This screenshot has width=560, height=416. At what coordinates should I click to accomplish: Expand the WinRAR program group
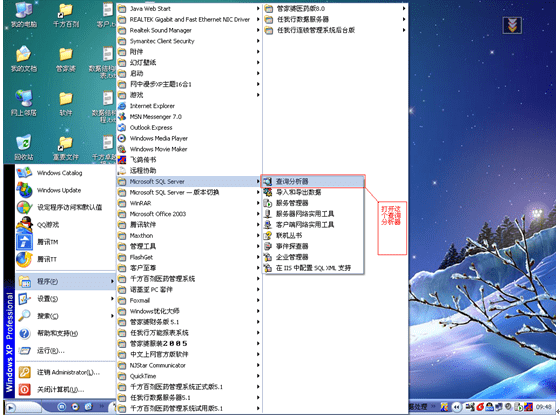(x=189, y=203)
